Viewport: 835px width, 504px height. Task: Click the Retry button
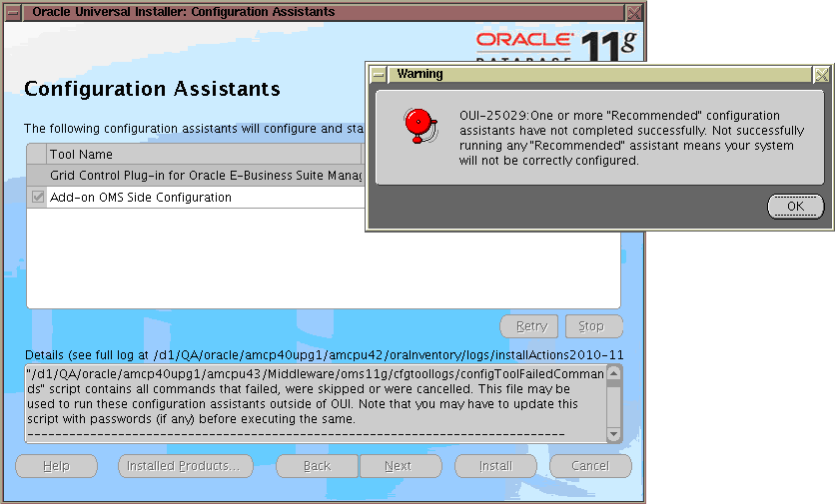528,326
